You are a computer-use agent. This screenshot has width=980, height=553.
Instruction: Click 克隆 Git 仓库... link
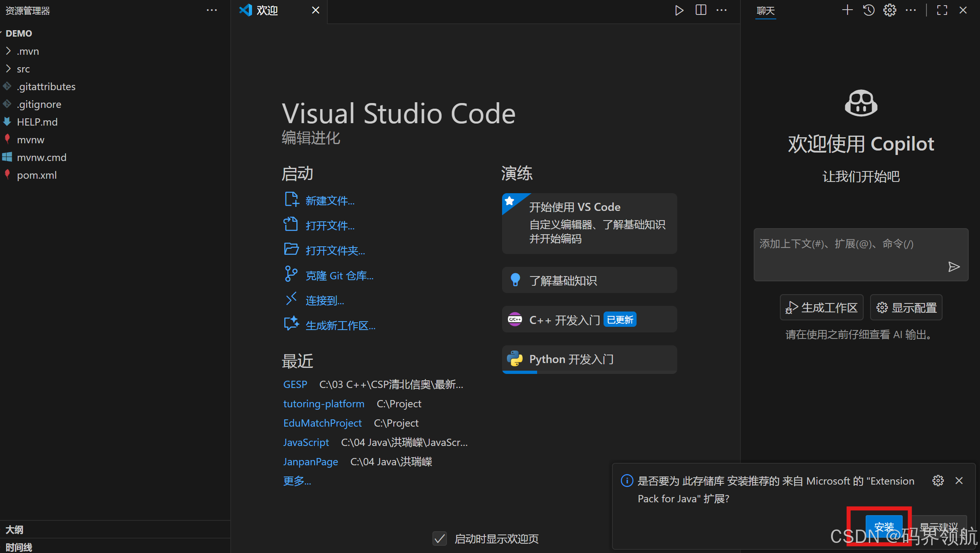click(x=339, y=276)
